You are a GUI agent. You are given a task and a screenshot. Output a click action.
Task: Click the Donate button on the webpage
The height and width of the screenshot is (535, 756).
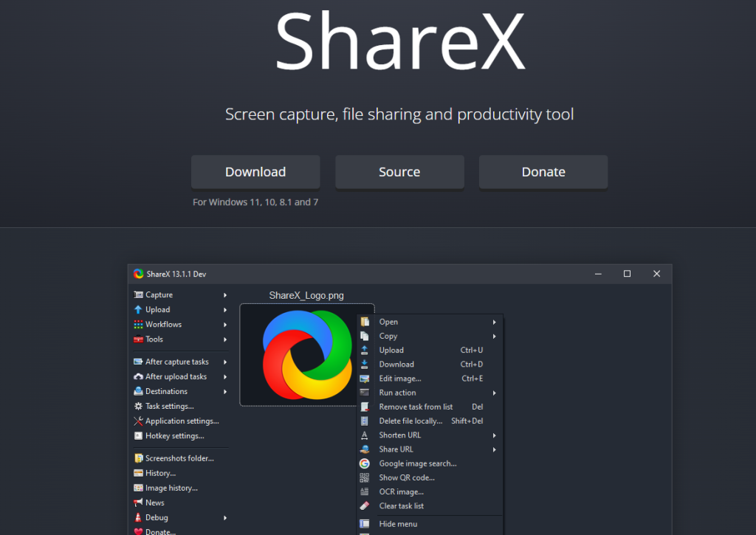coord(543,172)
